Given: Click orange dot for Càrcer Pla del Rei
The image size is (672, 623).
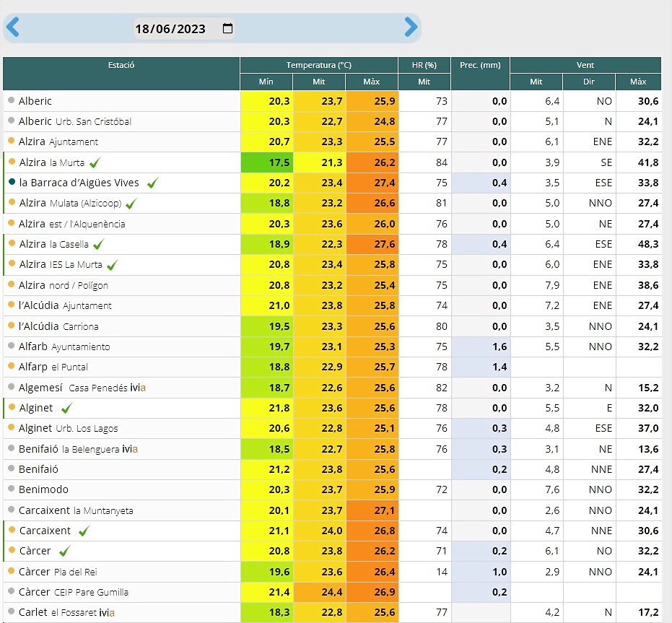Looking at the screenshot, I should pyautogui.click(x=12, y=571).
